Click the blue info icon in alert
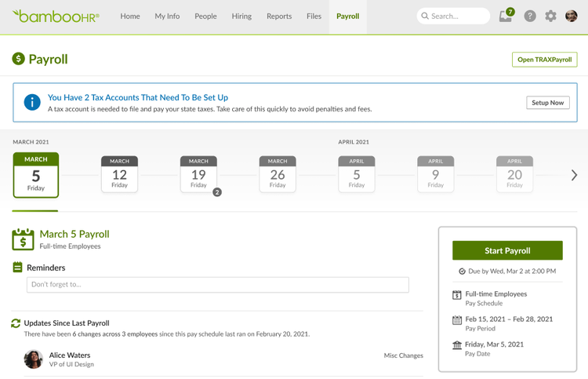 tap(32, 102)
